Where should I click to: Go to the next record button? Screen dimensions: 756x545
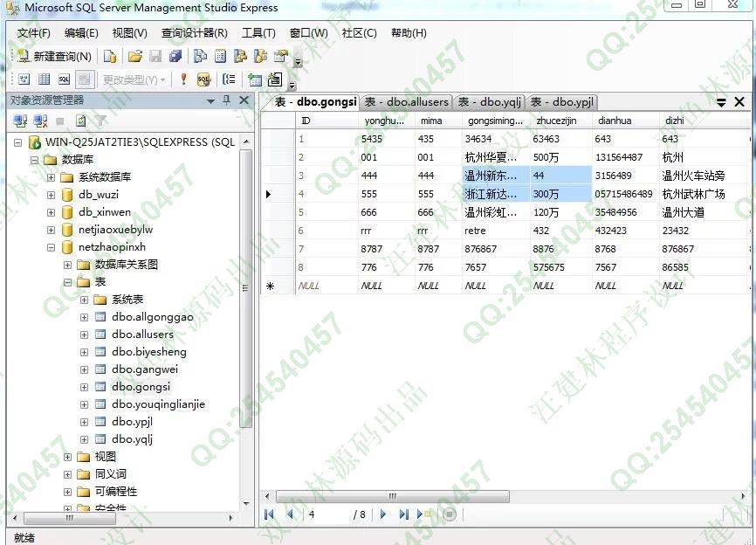pyautogui.click(x=383, y=514)
